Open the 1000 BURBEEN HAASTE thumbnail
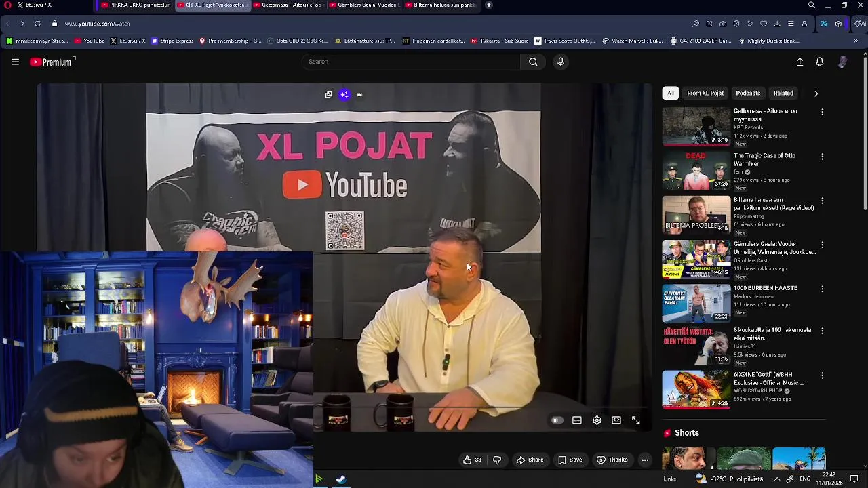Screen dimensions: 868x488 696,303
